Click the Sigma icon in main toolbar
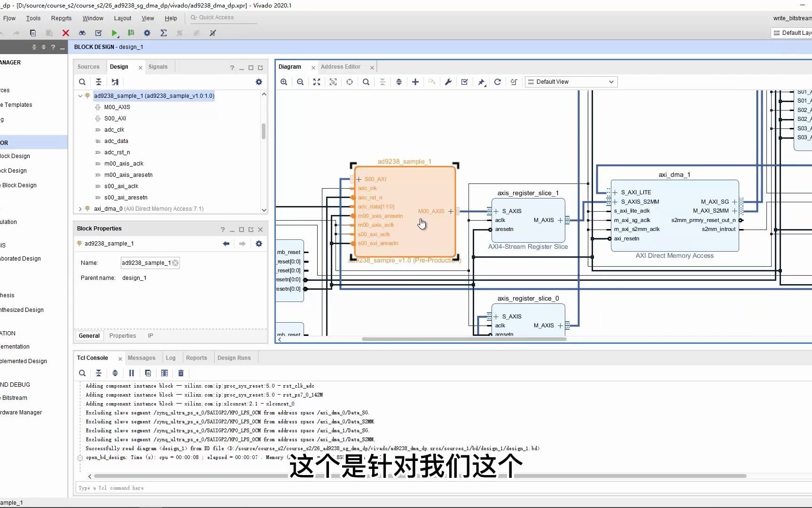The width and height of the screenshot is (812, 508). coord(164,33)
